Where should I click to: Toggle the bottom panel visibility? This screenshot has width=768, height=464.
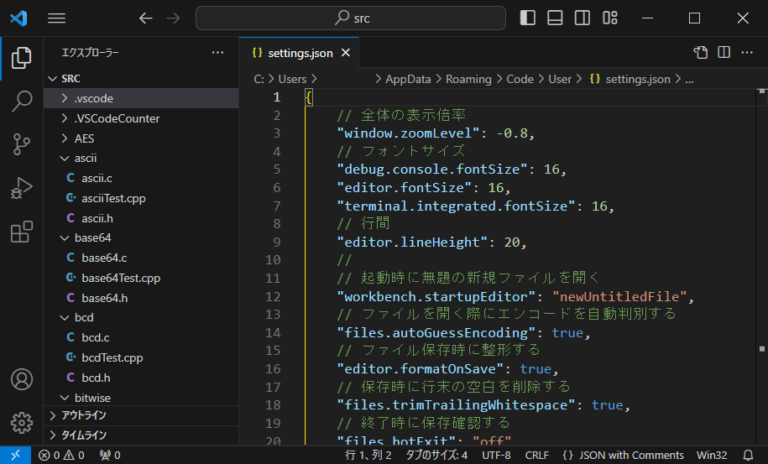pos(555,18)
